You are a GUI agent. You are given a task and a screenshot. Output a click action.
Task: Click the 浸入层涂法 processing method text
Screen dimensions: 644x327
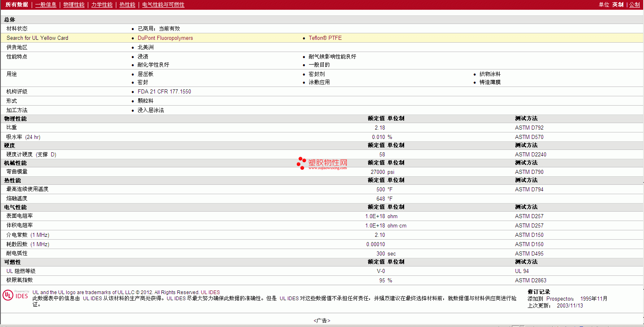151,110
